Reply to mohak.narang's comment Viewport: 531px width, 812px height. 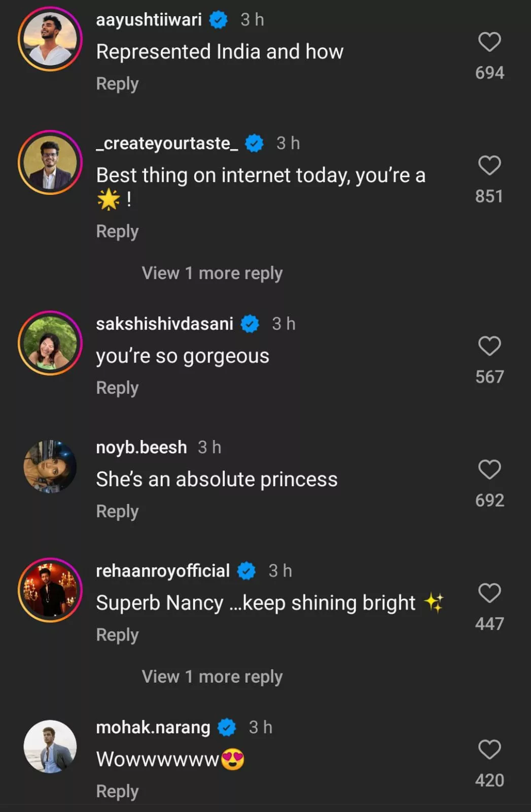pos(117,792)
